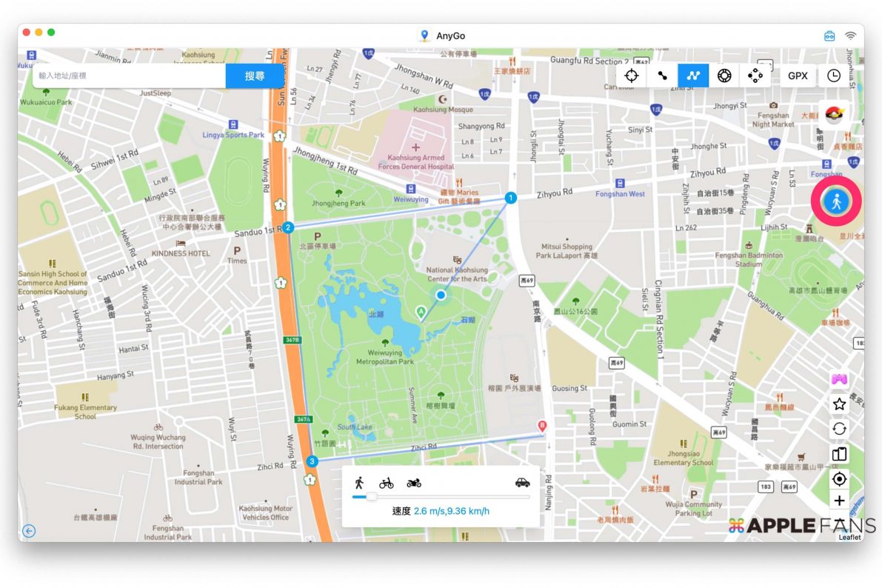Zoom in the map with plus button
Screen dimensions: 882x588
coord(839,501)
